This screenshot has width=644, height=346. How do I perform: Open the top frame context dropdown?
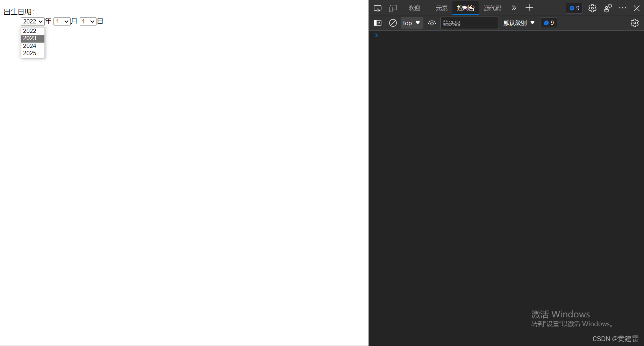(x=412, y=23)
